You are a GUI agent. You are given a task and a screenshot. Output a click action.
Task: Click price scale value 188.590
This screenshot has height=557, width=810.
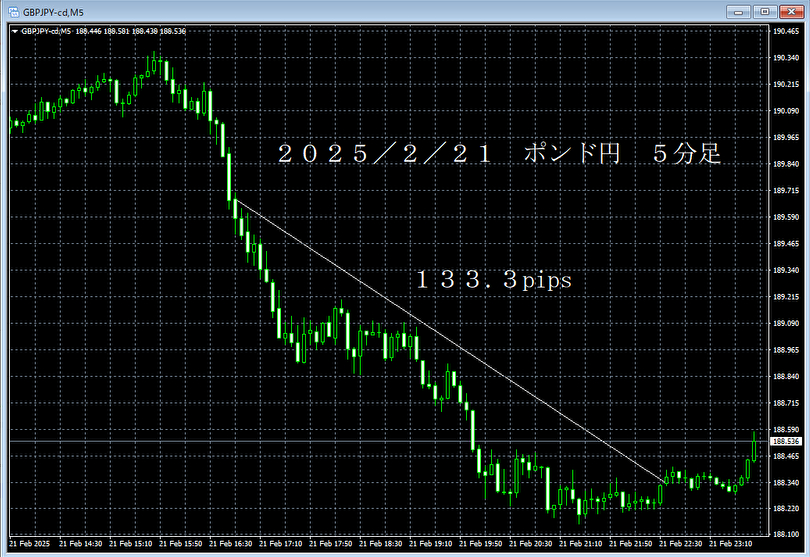coord(786,429)
